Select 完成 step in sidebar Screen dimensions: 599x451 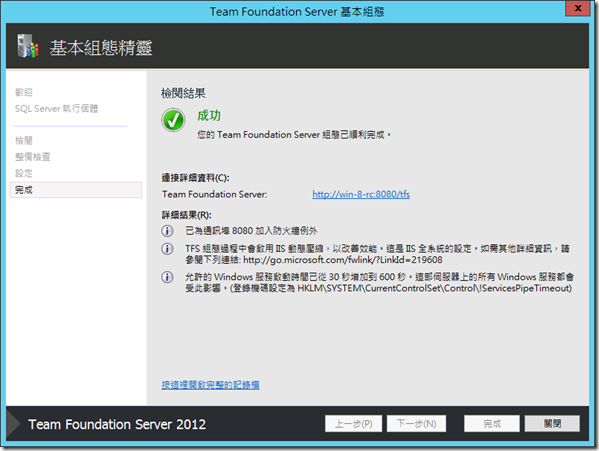click(76, 190)
